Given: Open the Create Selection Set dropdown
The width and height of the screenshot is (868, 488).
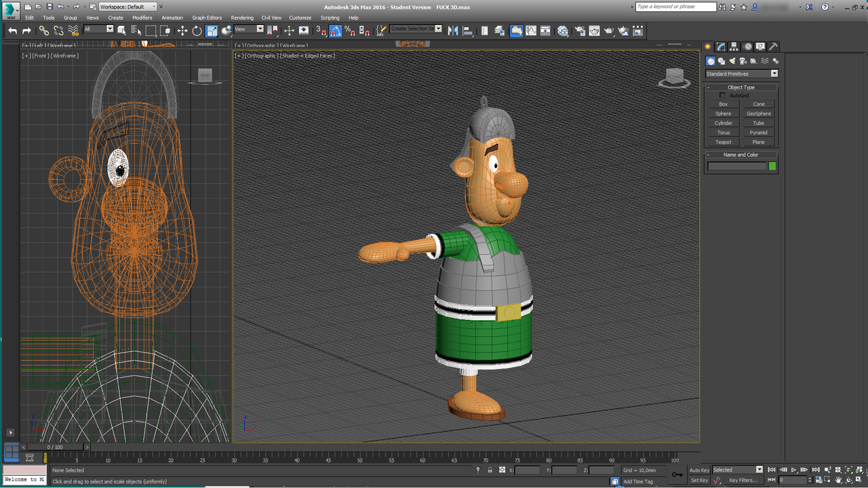Looking at the screenshot, I should coord(416,29).
